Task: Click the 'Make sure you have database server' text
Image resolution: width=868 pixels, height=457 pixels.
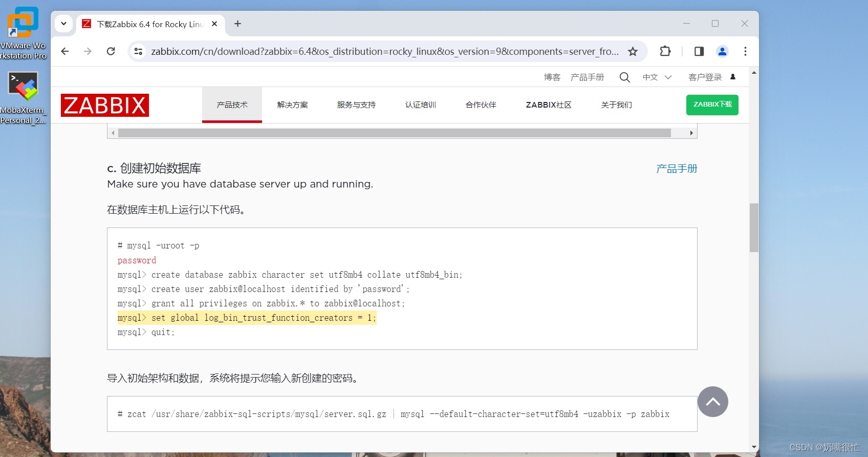Action: click(x=240, y=184)
